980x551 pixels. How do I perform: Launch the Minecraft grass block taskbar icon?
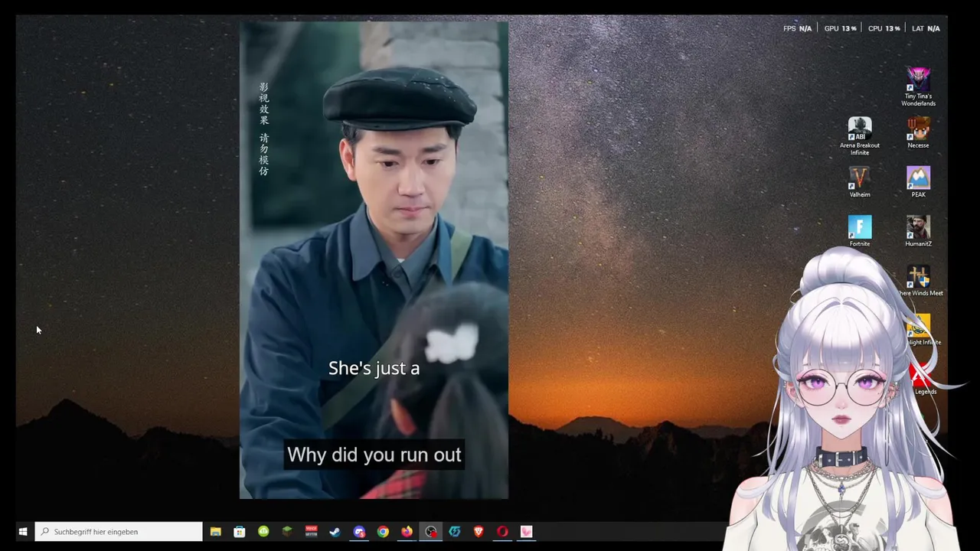tap(287, 531)
